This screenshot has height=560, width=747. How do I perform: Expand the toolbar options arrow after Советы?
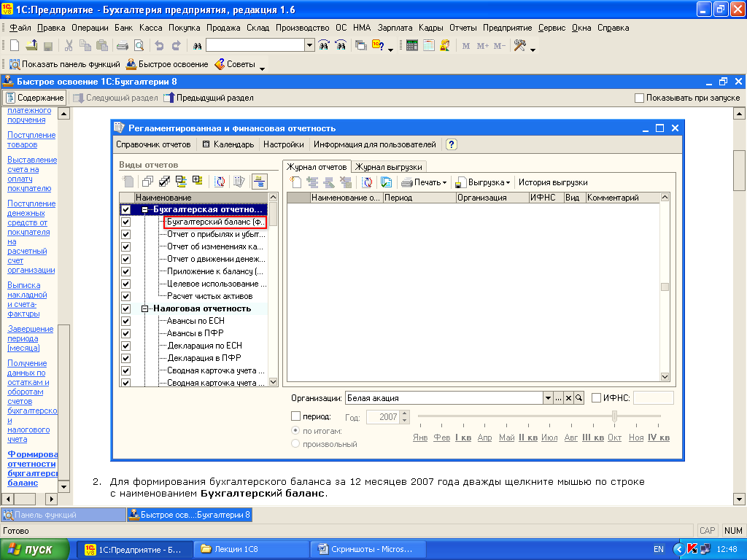click(262, 68)
